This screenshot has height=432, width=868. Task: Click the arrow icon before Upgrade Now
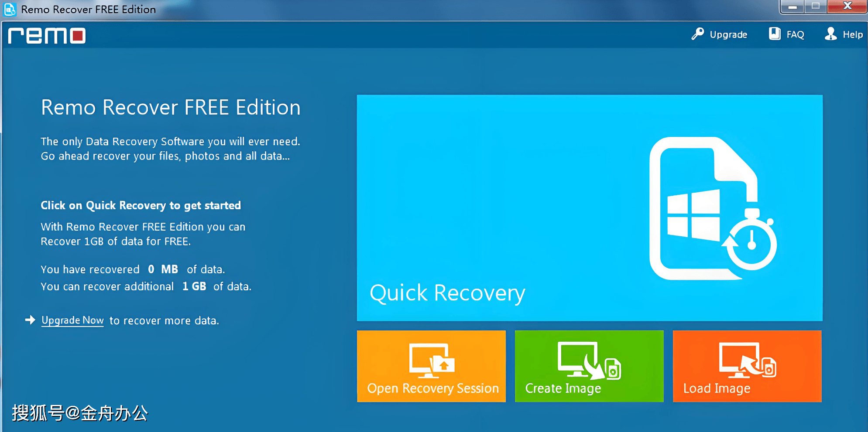(30, 320)
